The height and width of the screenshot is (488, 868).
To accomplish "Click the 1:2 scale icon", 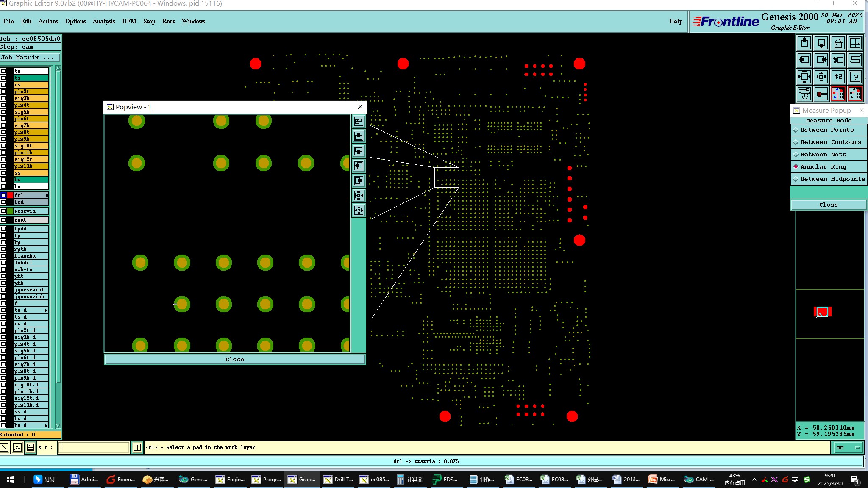I will coord(838,77).
